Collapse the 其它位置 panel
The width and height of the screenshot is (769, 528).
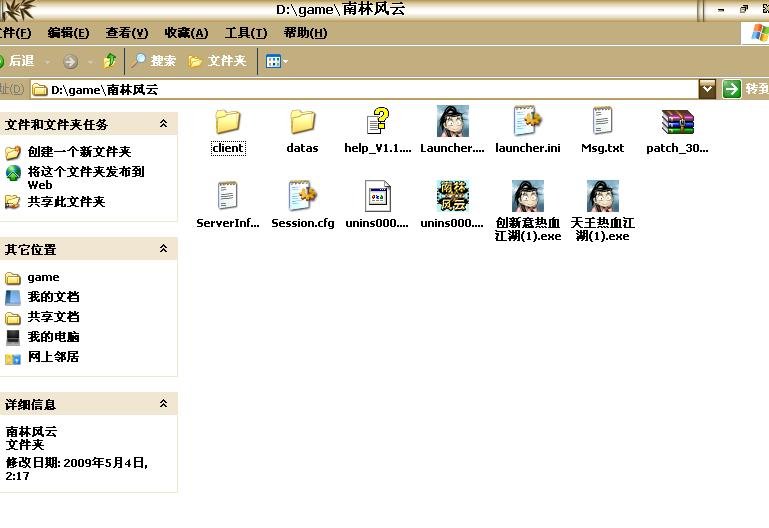pos(163,249)
